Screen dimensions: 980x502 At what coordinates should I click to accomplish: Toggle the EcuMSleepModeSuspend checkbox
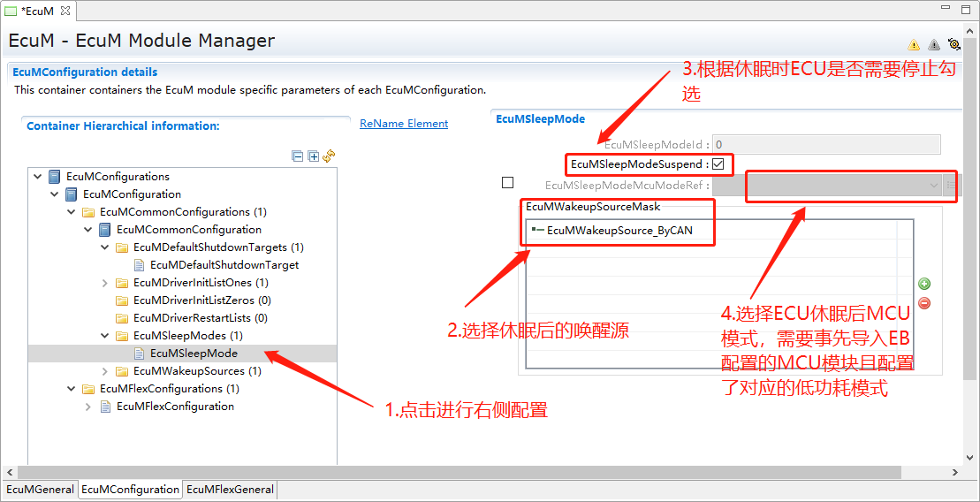(x=718, y=164)
